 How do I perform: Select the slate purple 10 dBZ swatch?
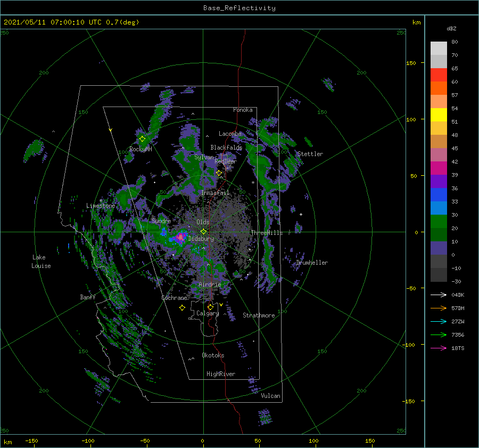point(439,248)
